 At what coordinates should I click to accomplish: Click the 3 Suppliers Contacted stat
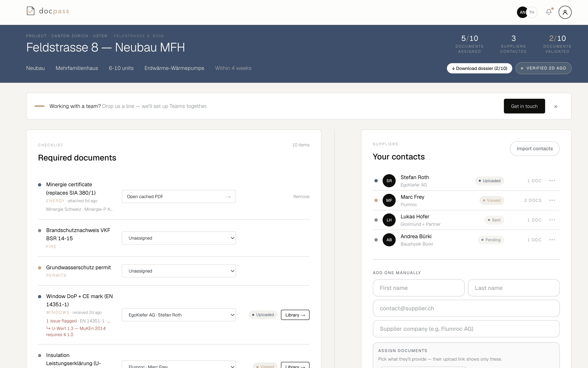click(x=513, y=44)
